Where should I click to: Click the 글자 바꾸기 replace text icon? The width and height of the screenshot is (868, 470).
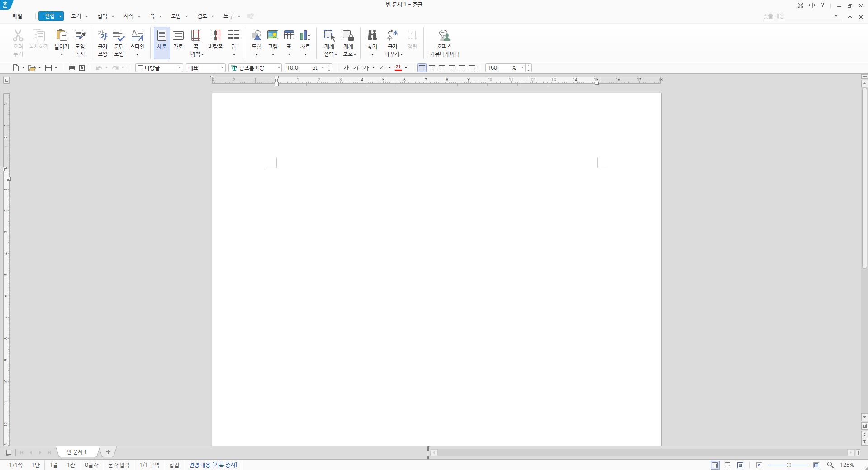392,35
